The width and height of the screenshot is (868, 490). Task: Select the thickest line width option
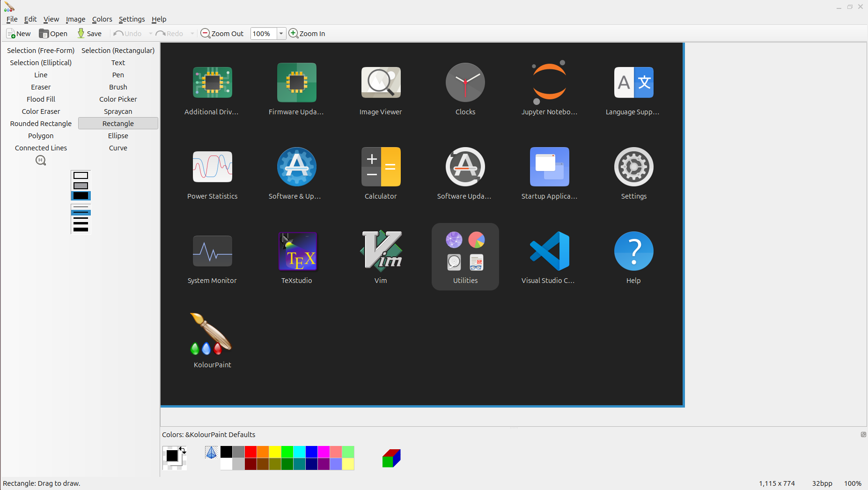point(81,230)
